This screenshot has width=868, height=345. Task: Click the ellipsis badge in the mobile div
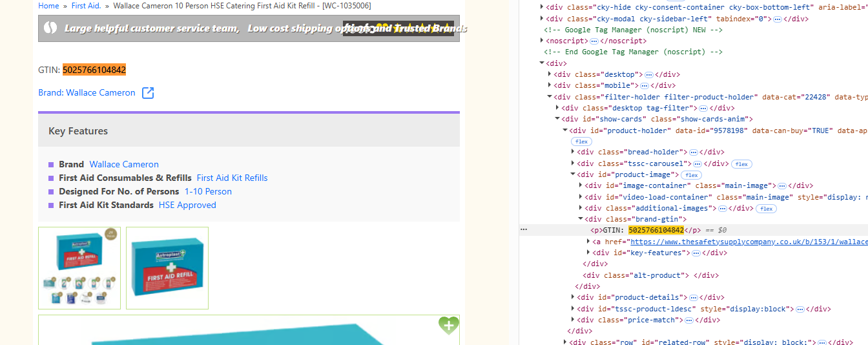click(x=644, y=85)
